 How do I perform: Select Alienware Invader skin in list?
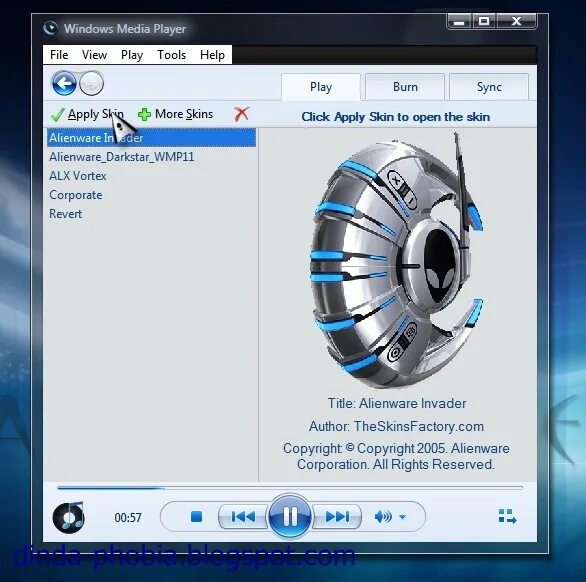151,138
